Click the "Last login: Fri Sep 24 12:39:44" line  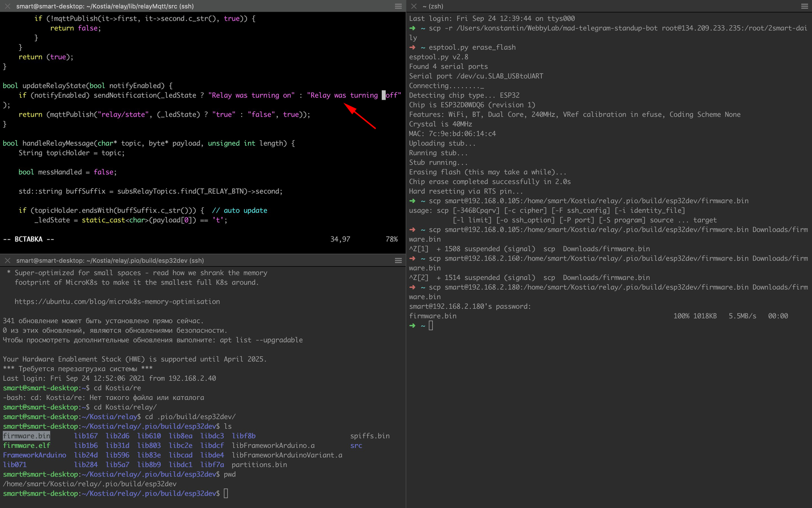click(492, 18)
